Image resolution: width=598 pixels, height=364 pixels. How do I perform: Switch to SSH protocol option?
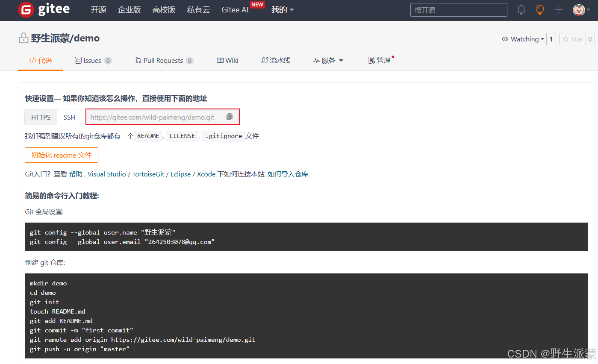(x=69, y=117)
